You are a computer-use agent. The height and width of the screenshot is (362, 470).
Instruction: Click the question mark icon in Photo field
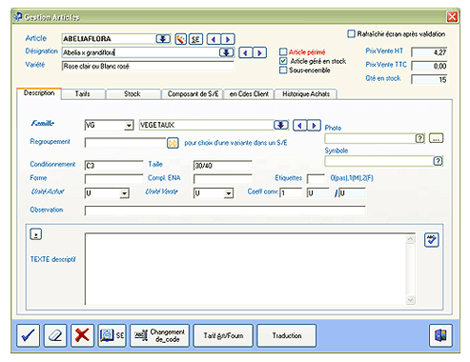[420, 138]
